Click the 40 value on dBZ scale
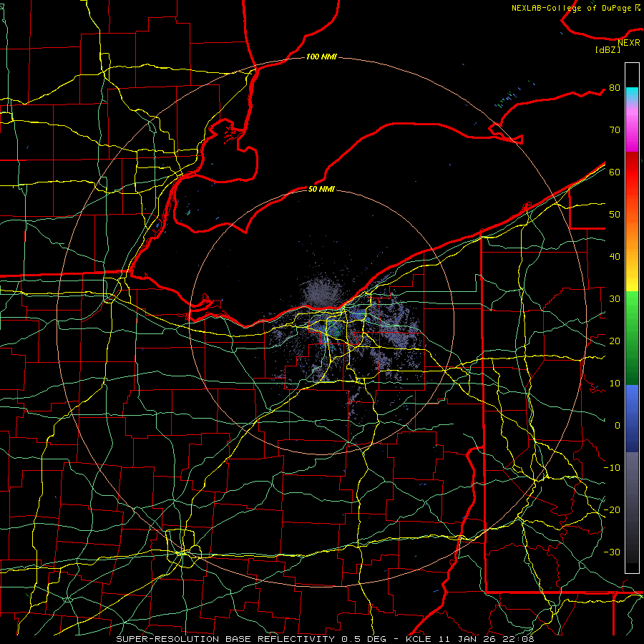This screenshot has height=644, width=644. (615, 257)
